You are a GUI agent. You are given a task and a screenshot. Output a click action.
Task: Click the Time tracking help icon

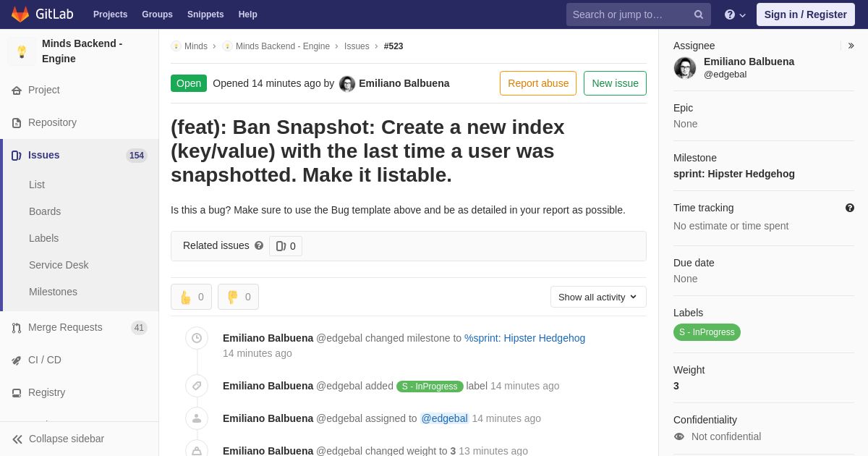tap(850, 208)
